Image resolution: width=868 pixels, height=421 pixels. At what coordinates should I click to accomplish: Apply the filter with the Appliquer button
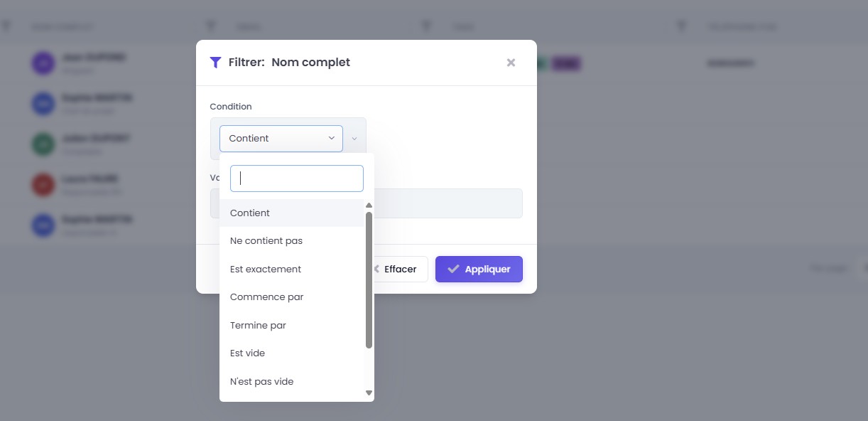[479, 270]
